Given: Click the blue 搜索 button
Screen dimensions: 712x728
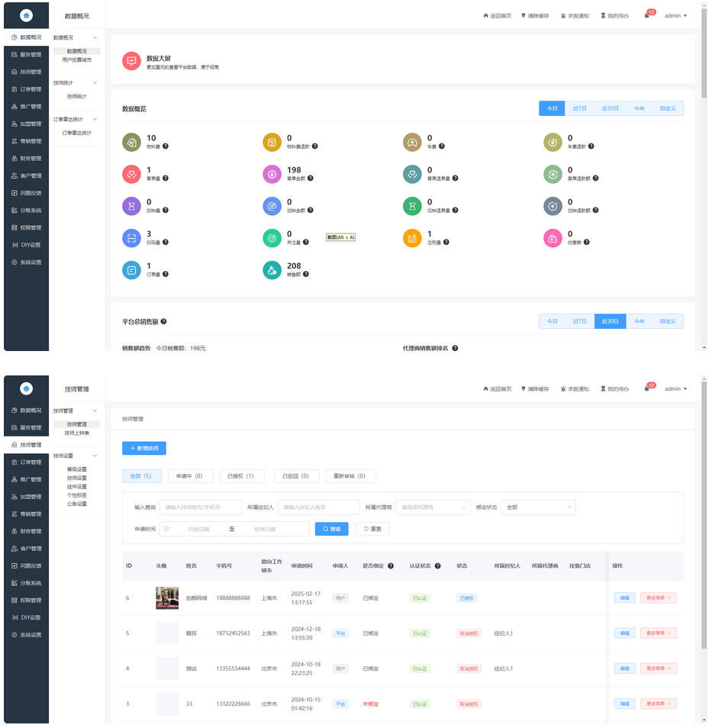Looking at the screenshot, I should click(331, 529).
